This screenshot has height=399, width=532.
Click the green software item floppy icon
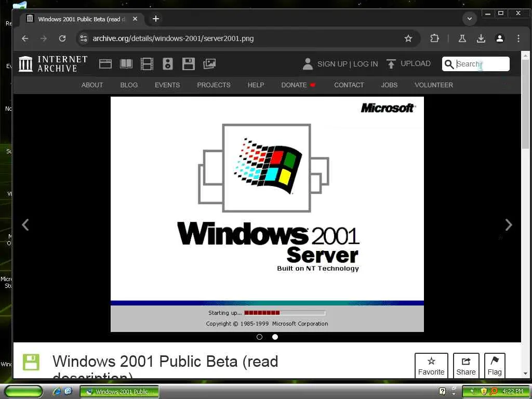(x=31, y=362)
